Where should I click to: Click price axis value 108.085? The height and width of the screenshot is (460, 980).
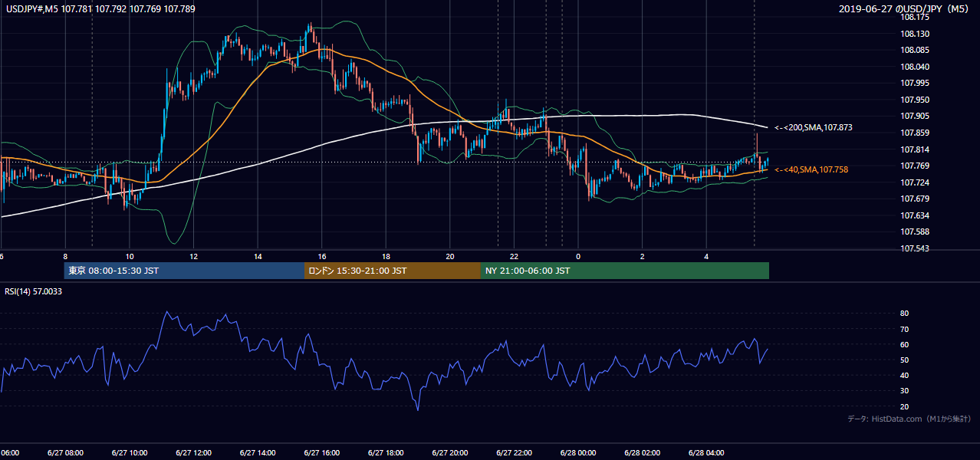(914, 51)
